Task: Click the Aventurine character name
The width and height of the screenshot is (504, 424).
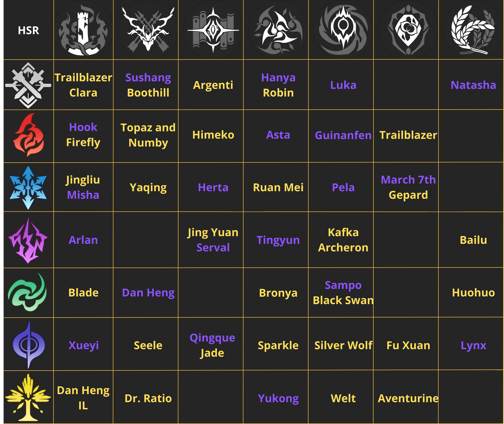Action: point(408,399)
